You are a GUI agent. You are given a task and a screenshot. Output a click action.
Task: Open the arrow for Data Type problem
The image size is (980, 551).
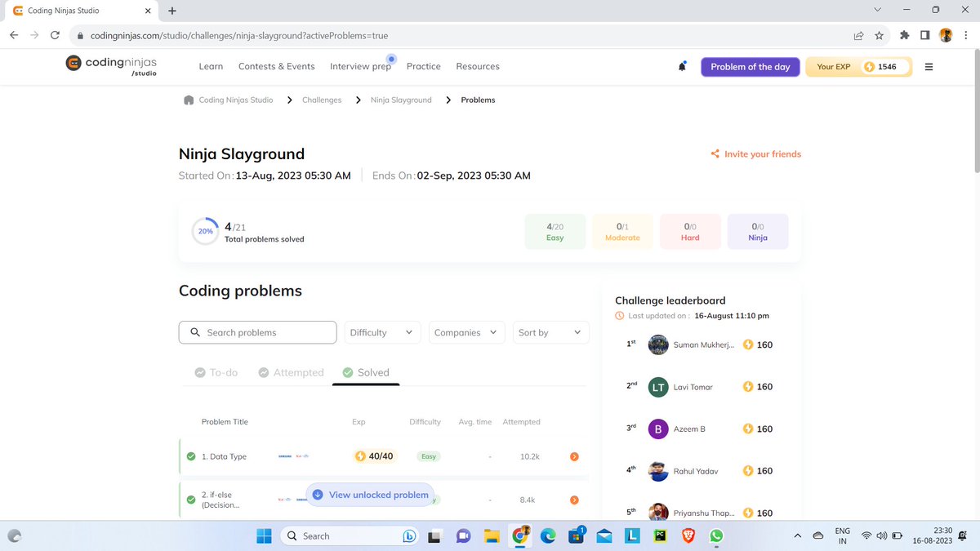574,456
